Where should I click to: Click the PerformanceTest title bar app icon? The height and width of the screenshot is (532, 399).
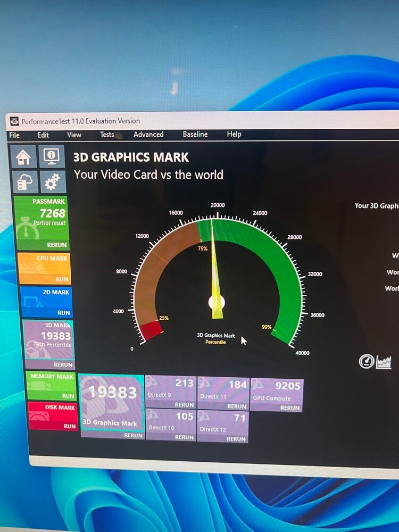[14, 121]
